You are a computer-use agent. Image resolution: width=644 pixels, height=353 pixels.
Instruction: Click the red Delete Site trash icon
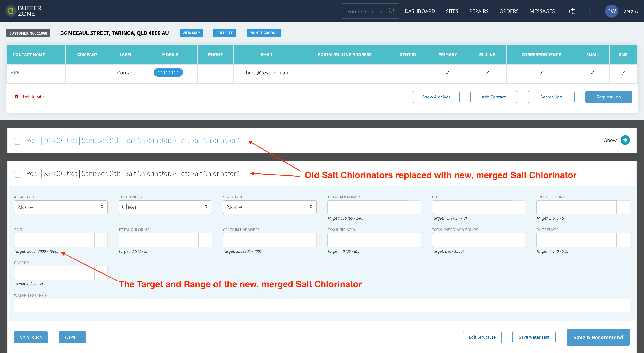click(17, 97)
